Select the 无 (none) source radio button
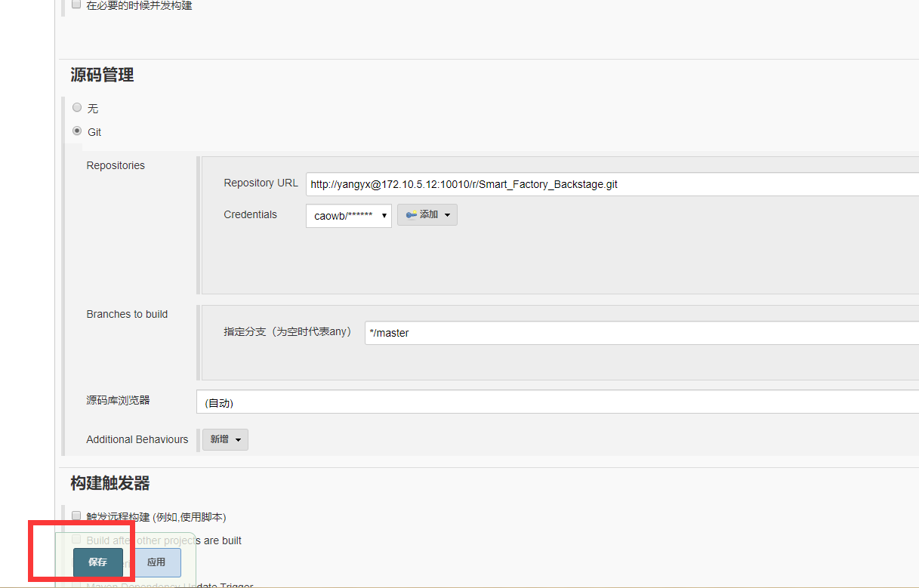This screenshot has height=588, width=919. click(77, 108)
